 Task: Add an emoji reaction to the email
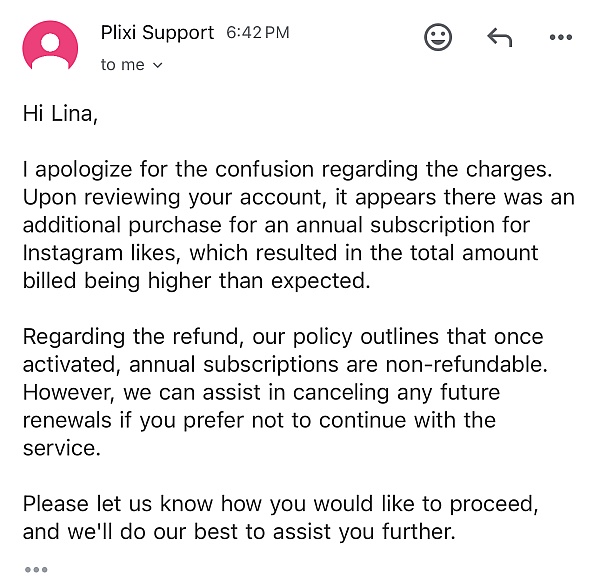pos(438,38)
